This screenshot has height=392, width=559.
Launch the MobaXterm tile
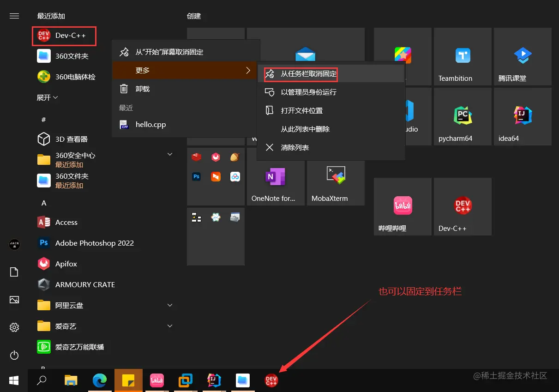click(336, 182)
